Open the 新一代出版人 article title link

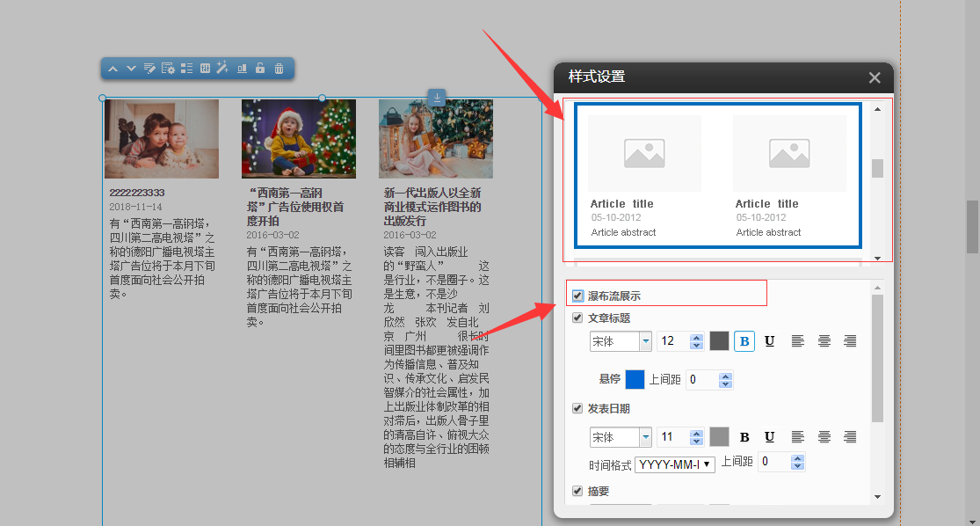click(432, 206)
